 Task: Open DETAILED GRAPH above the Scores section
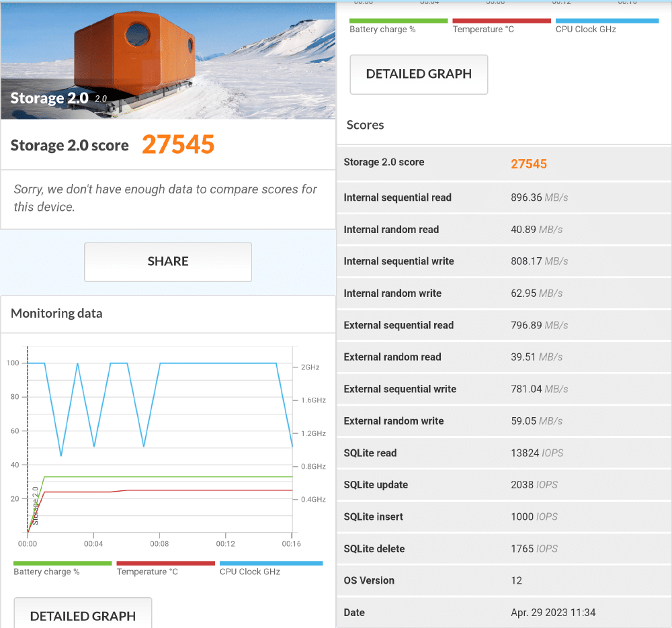point(419,74)
